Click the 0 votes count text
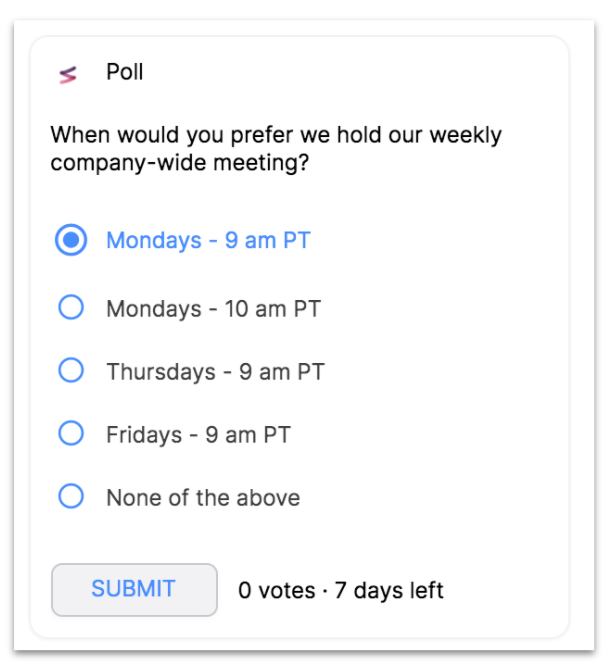 click(277, 590)
